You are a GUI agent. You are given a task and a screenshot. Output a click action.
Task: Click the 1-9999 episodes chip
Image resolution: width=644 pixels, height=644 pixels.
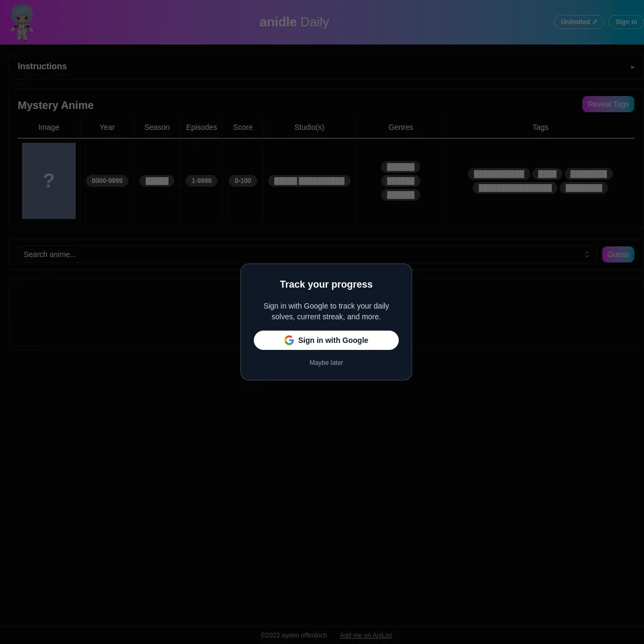click(x=201, y=181)
